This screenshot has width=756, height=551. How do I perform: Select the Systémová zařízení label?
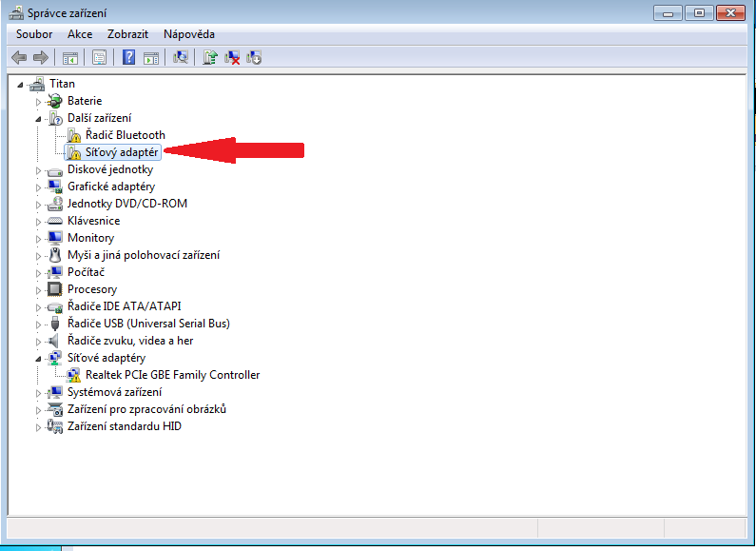coord(115,392)
